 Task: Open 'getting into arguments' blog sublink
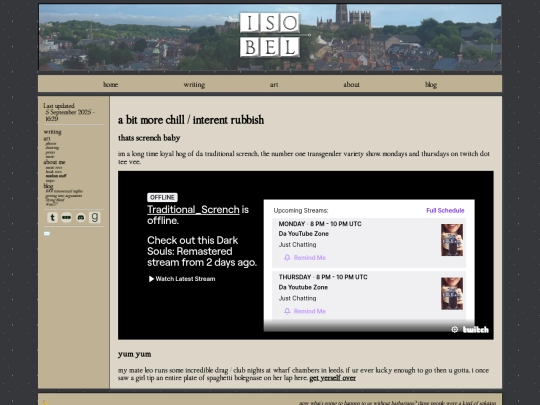click(64, 196)
